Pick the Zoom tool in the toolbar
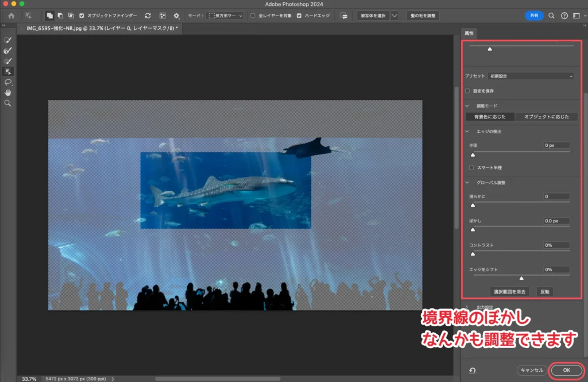Screen dimensions: 588x382 pos(8,103)
